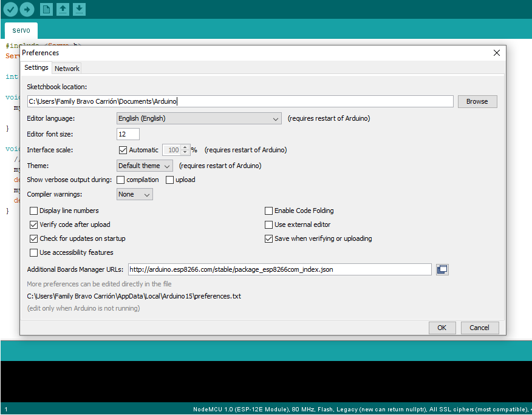The width and height of the screenshot is (532, 415).
Task: Open the Theme dropdown
Action: coord(145,166)
